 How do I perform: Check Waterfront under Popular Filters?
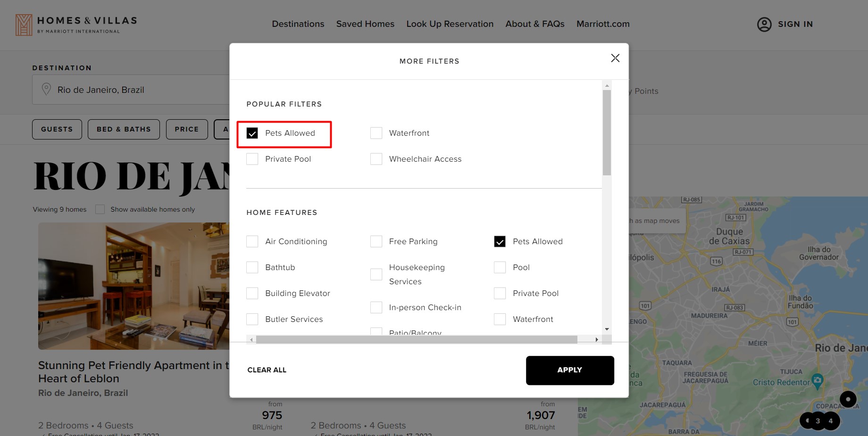point(376,133)
